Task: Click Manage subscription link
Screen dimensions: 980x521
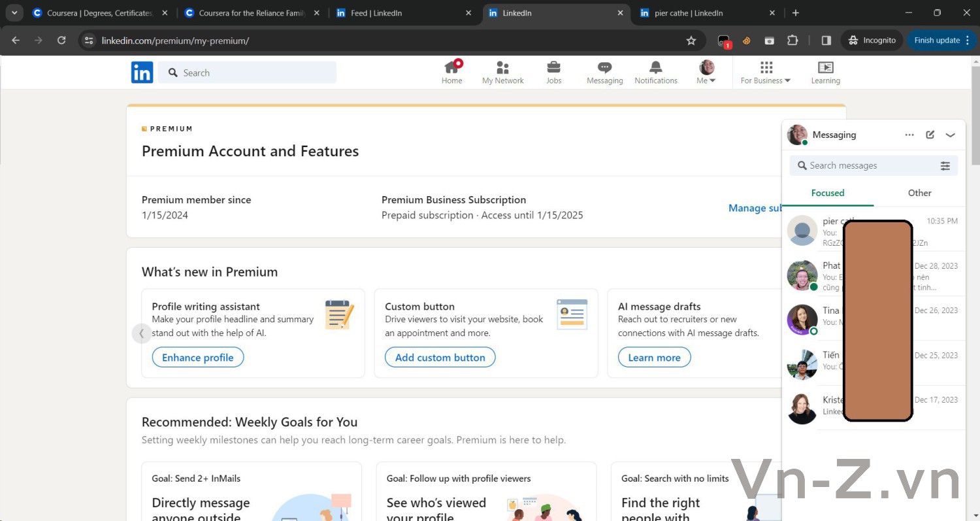Action: click(x=755, y=208)
